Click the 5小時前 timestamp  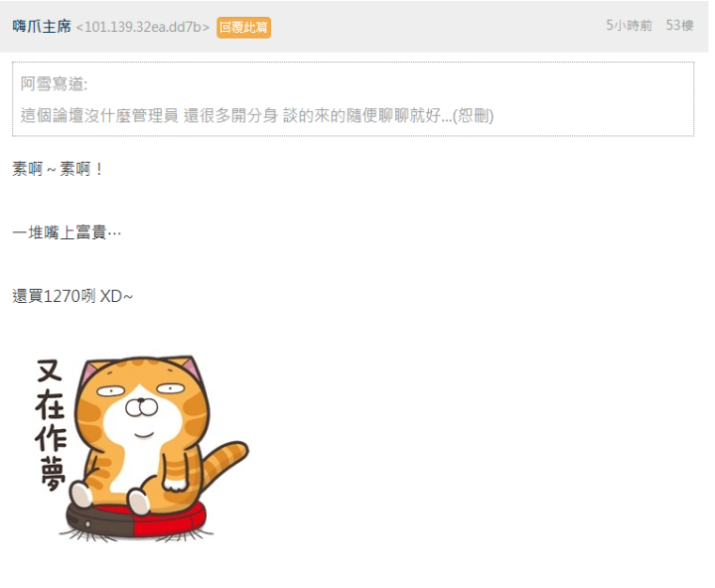pyautogui.click(x=629, y=26)
